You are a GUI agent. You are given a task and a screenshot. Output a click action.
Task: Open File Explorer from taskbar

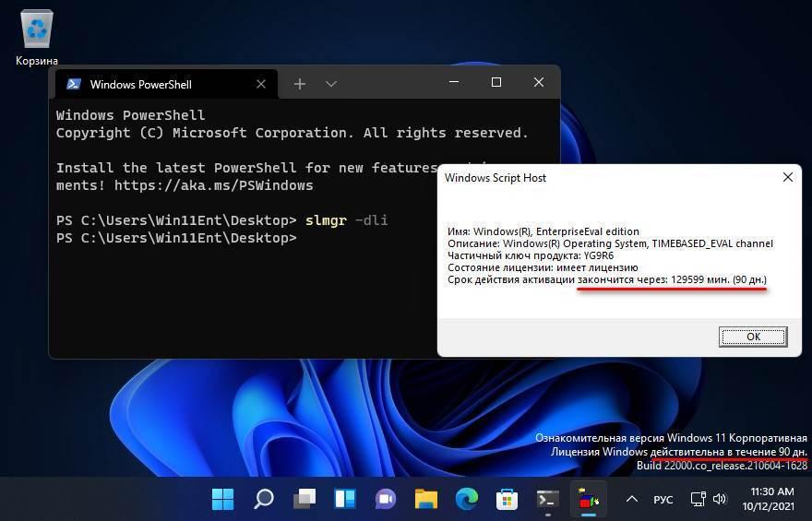pyautogui.click(x=425, y=499)
